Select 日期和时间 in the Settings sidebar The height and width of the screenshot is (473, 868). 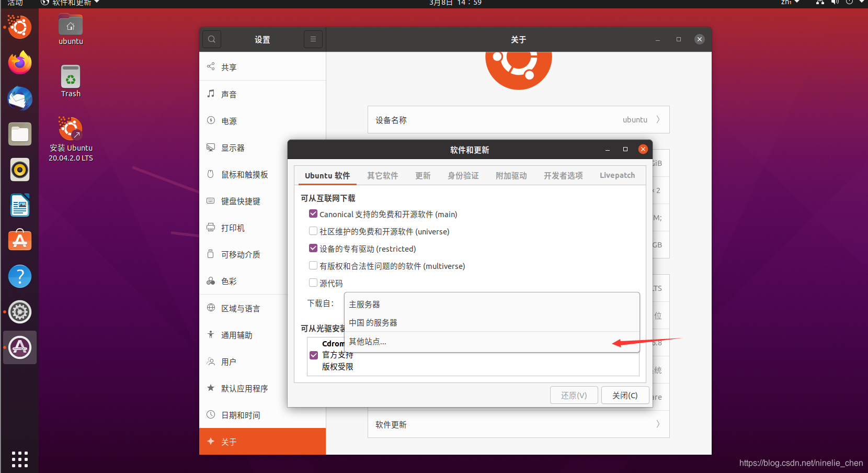(262, 415)
